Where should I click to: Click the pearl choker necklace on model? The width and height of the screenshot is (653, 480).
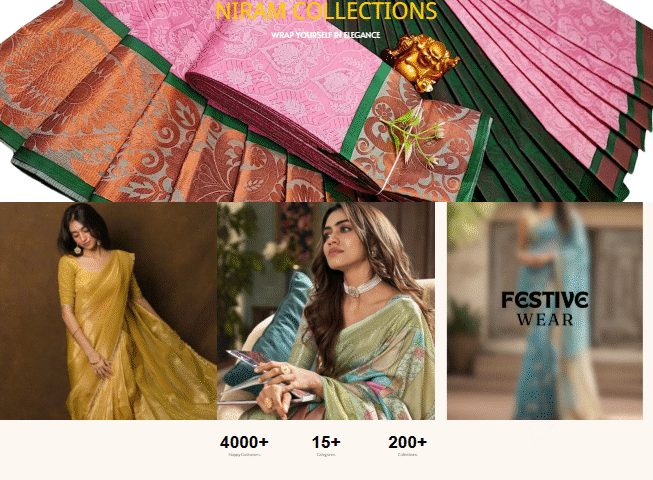pyautogui.click(x=361, y=287)
